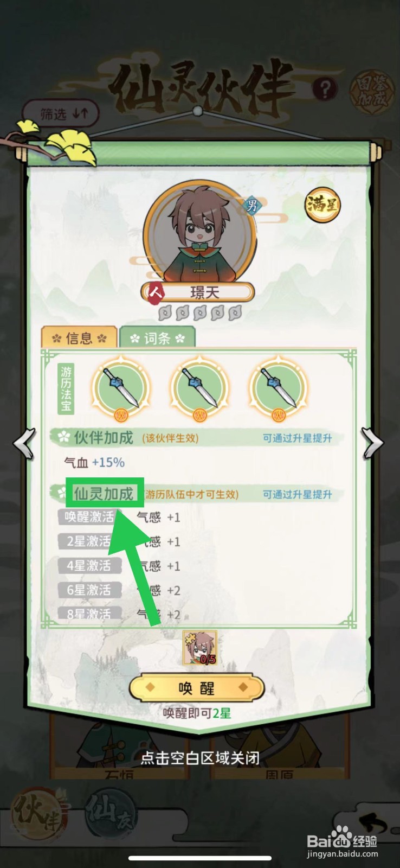This screenshot has width=400, height=868.
Task: Tap the 唤醒激活 label
Action: click(89, 516)
